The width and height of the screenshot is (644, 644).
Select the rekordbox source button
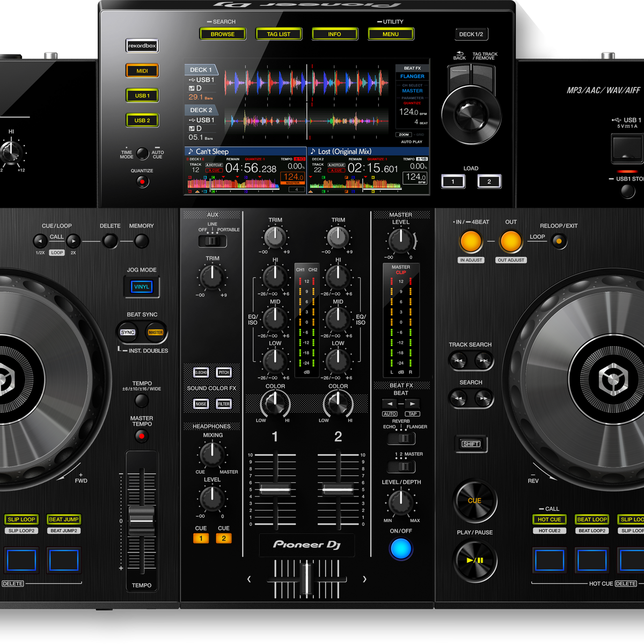tap(142, 46)
